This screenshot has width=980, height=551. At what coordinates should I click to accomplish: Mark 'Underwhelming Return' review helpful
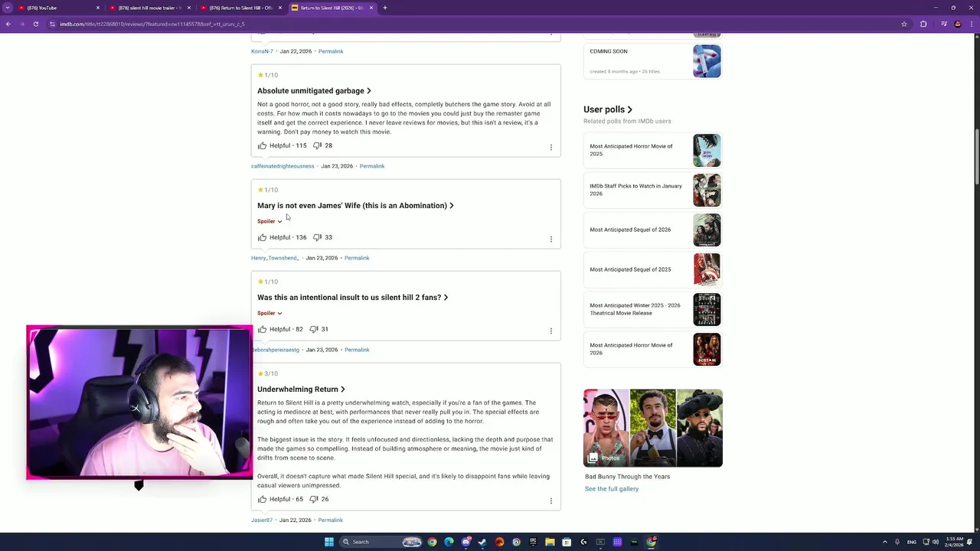coord(262,499)
